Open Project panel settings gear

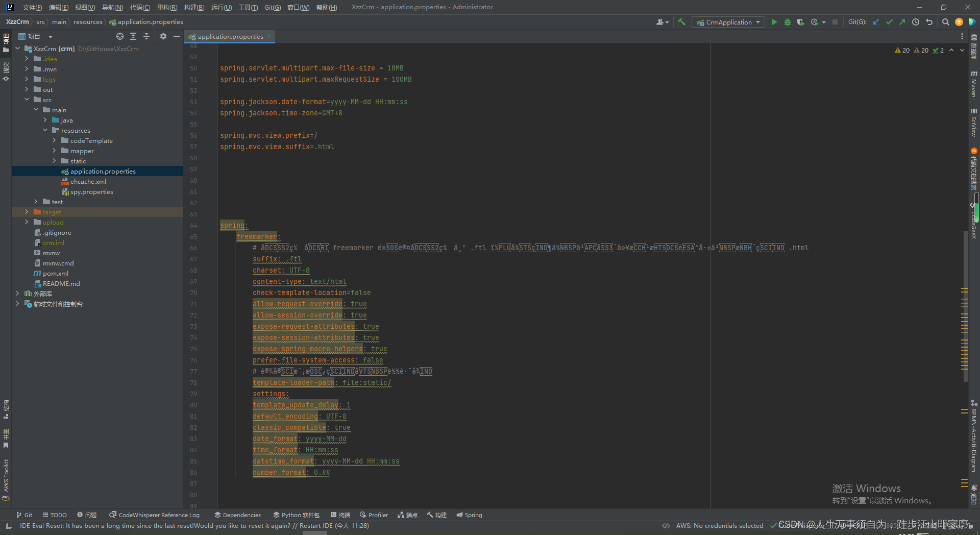(163, 36)
